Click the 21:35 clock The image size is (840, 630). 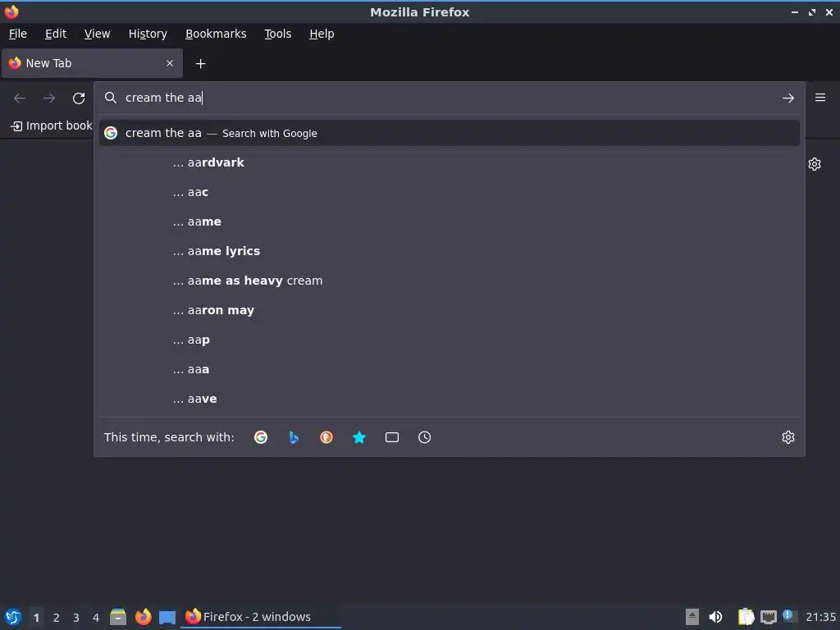coord(820,617)
